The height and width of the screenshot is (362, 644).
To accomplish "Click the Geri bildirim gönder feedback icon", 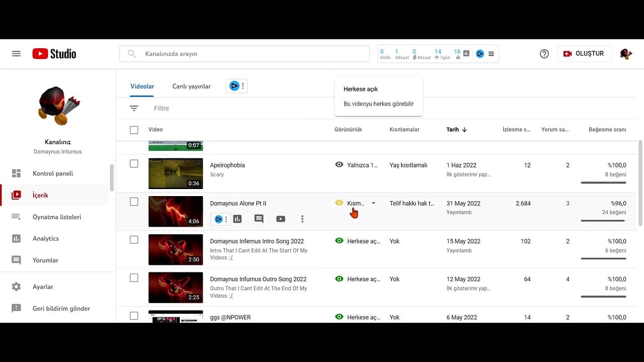I will 17,308.
